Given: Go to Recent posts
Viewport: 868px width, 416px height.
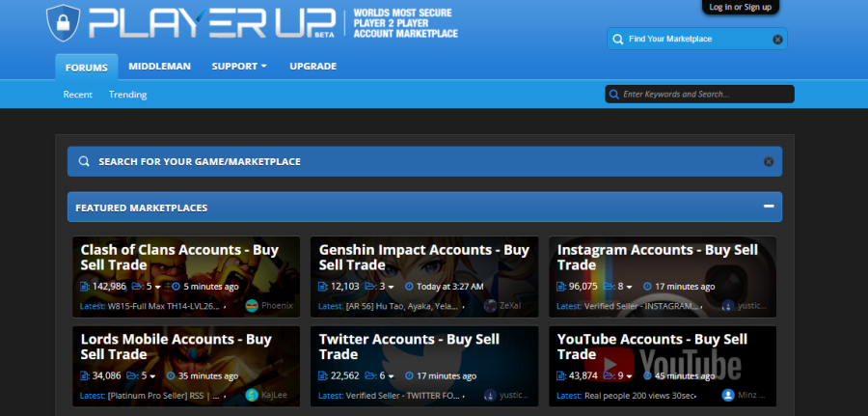Looking at the screenshot, I should click(x=77, y=95).
